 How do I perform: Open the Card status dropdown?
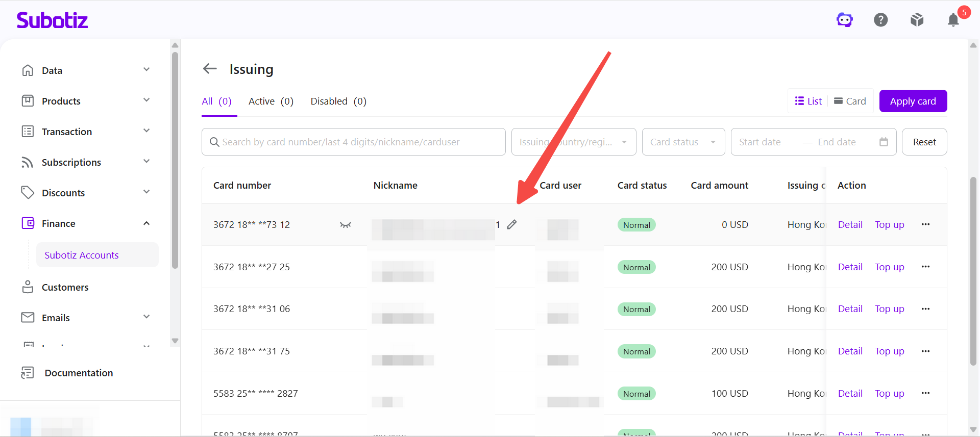click(683, 142)
